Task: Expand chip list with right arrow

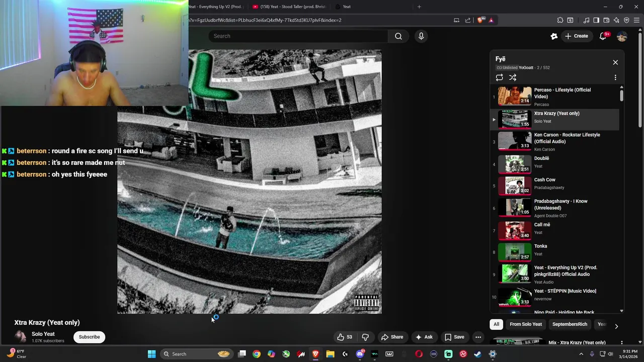Action: point(616,326)
